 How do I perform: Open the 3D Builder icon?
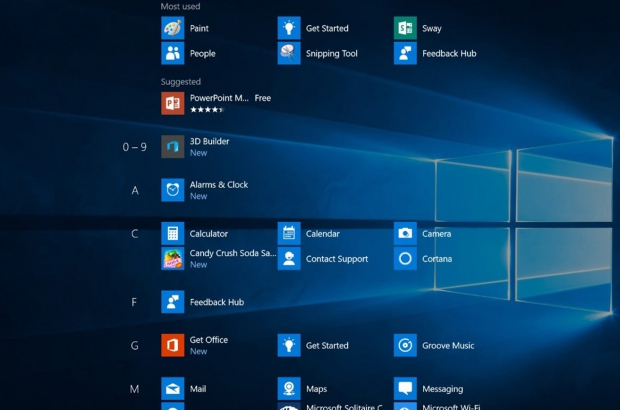[x=172, y=147]
